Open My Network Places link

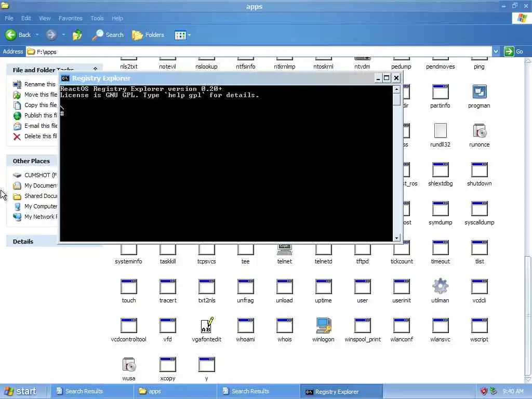[x=35, y=217]
